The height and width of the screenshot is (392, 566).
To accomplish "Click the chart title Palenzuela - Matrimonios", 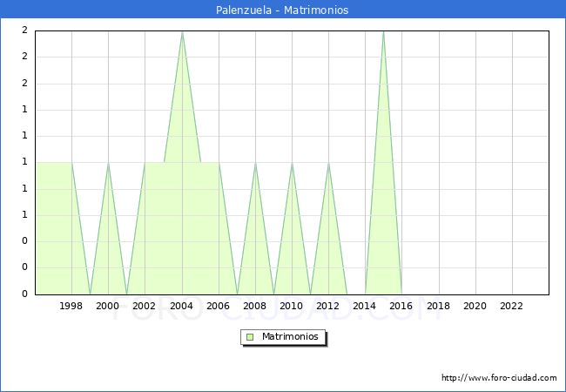I will (282, 10).
